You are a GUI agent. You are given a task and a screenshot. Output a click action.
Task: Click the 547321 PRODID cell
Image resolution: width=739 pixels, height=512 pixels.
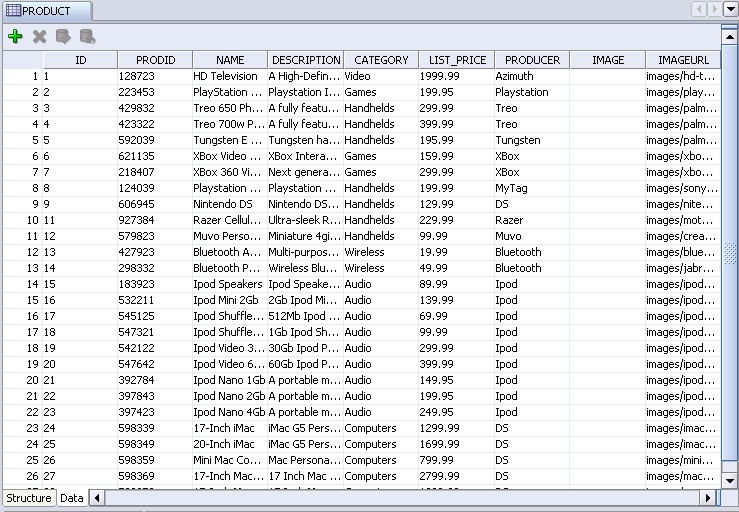pyautogui.click(x=155, y=332)
